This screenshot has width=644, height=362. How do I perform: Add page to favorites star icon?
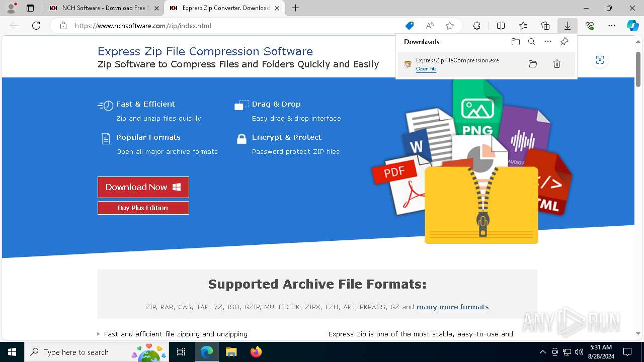(450, 26)
